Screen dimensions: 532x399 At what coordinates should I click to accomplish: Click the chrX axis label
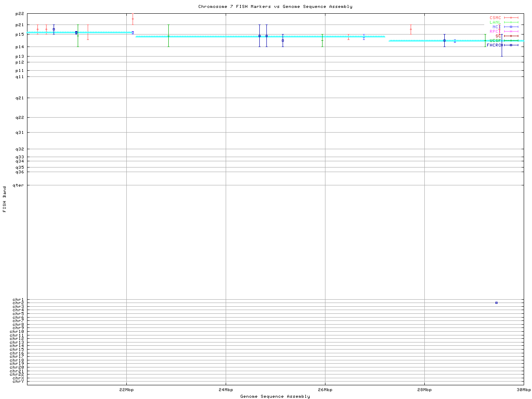click(18, 378)
